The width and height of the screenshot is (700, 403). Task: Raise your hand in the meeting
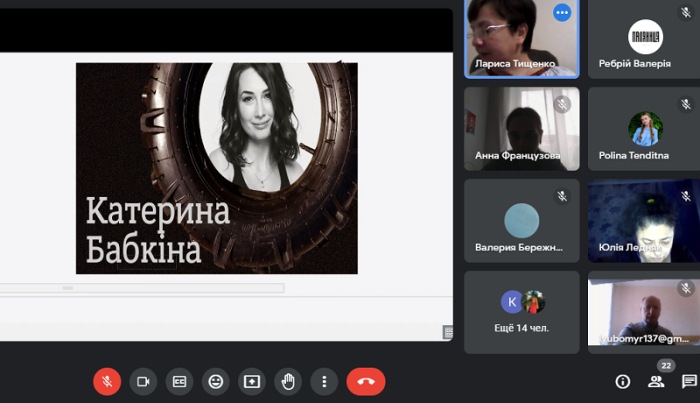(x=288, y=381)
